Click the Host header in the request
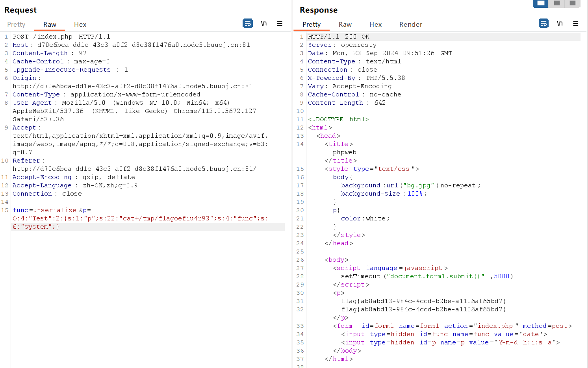588x368 pixels. click(x=131, y=45)
